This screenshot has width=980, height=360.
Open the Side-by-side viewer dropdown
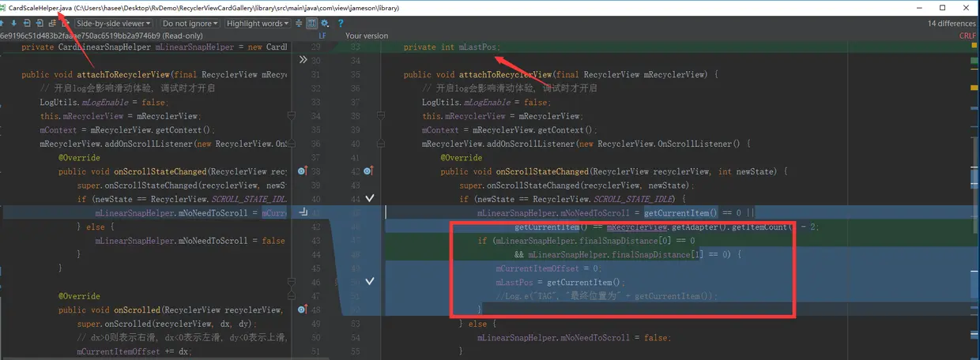(113, 24)
